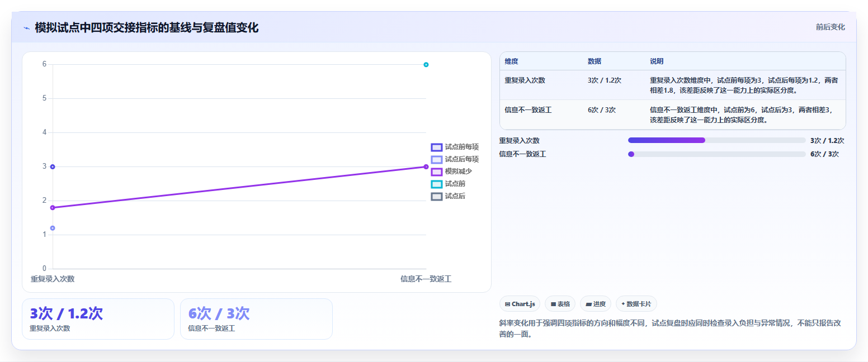Click the 重复录入次数 x-axis label
The width and height of the screenshot is (868, 362).
pos(53,279)
